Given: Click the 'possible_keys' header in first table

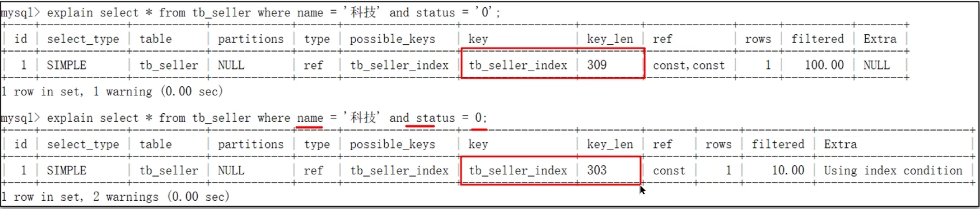Looking at the screenshot, I should click(392, 39).
